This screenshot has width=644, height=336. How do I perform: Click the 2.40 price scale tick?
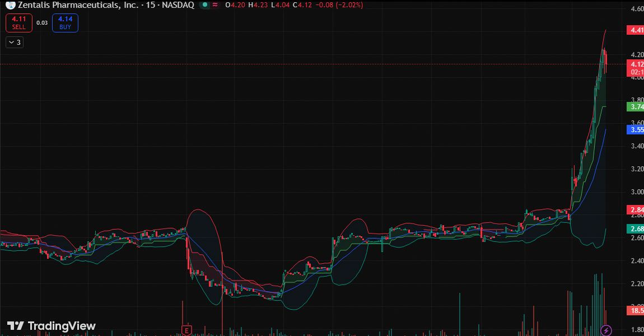coord(637,260)
